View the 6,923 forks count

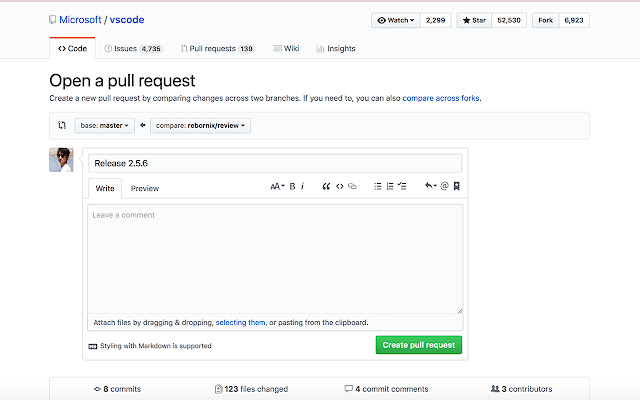(574, 20)
